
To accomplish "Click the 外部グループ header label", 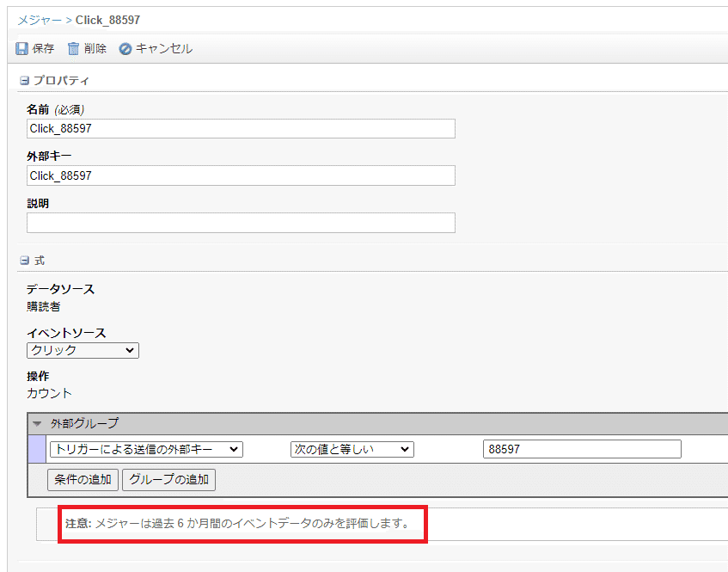I will (84, 423).
